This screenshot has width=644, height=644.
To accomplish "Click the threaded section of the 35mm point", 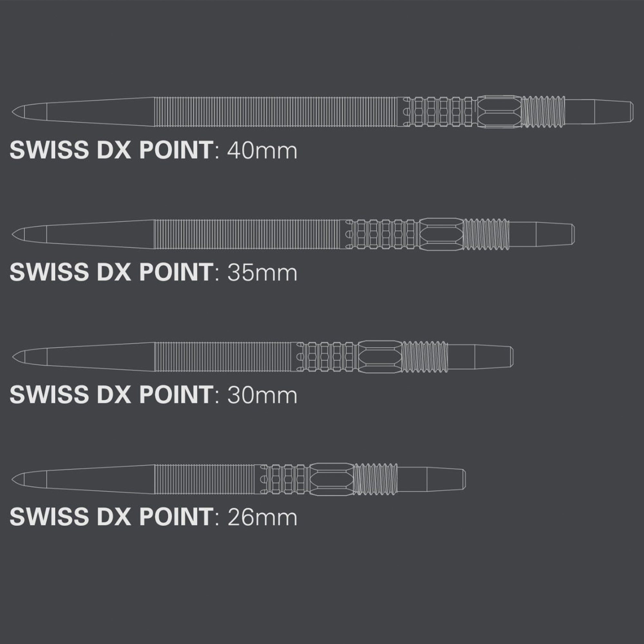I will coord(486,234).
